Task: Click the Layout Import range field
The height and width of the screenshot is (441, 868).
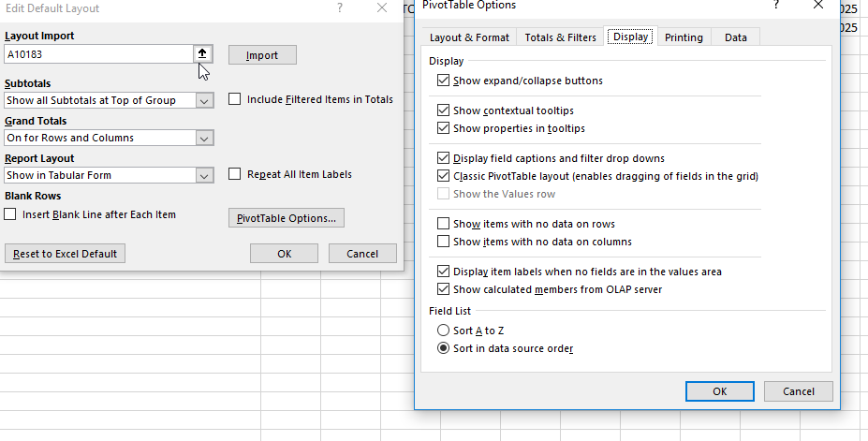Action: tap(98, 55)
